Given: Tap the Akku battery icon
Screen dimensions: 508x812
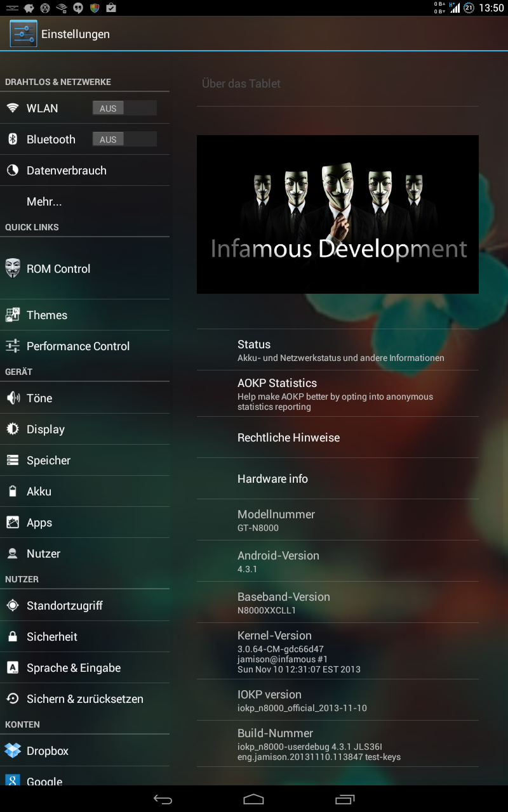Looking at the screenshot, I should tap(13, 492).
